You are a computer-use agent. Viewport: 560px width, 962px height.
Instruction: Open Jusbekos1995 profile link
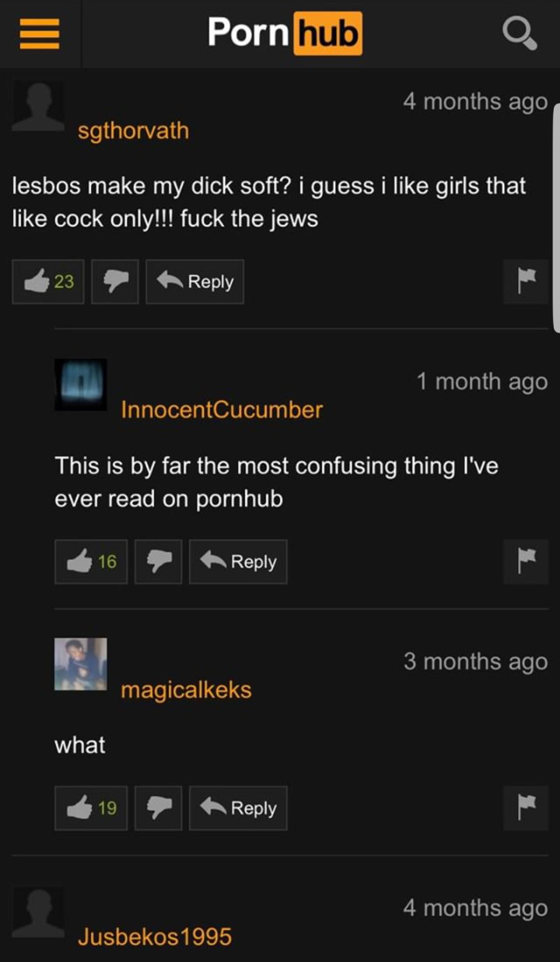tap(155, 937)
